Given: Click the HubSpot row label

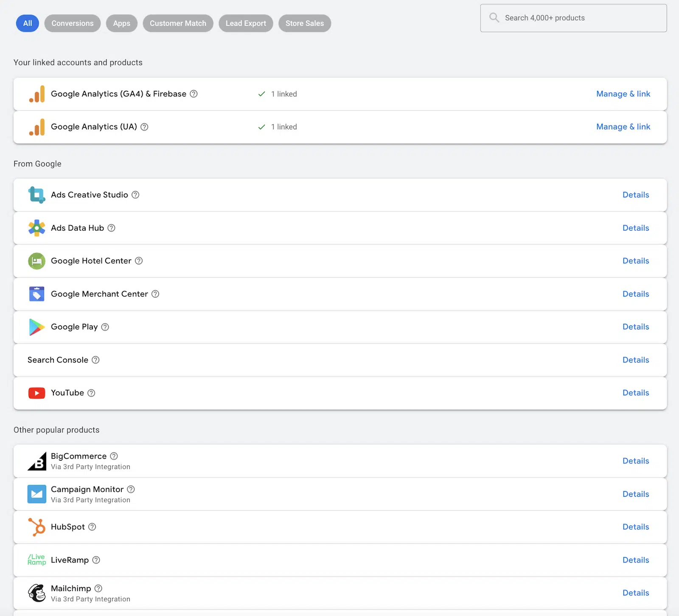Looking at the screenshot, I should click(x=68, y=527).
